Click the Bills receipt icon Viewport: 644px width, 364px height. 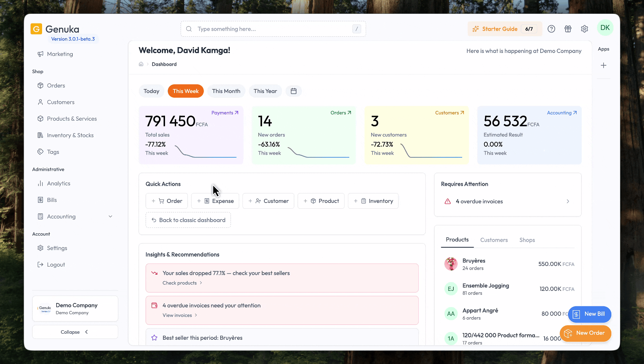(40, 200)
